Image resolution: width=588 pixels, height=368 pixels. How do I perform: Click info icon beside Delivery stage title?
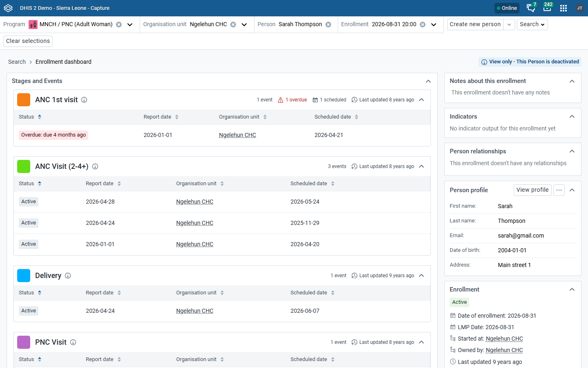point(68,276)
